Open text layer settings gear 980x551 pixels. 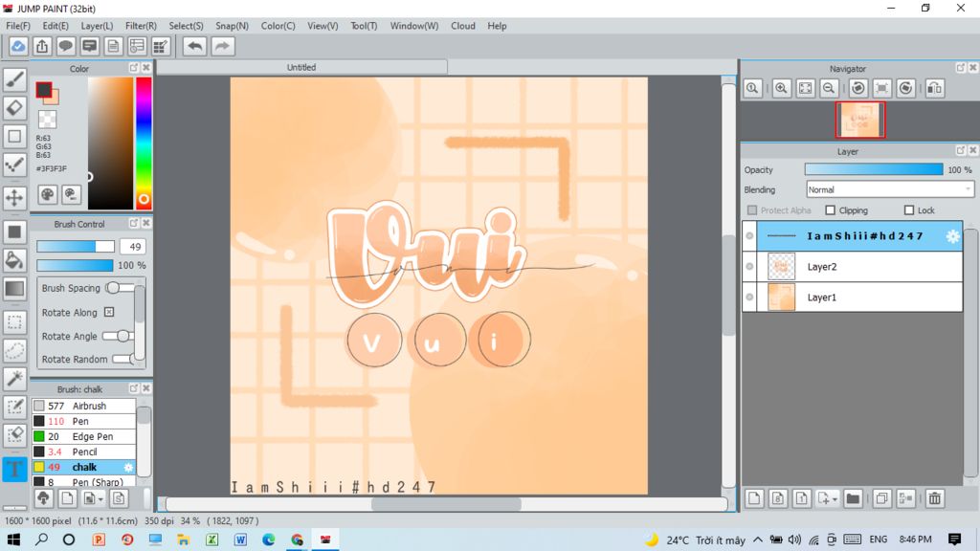point(952,236)
